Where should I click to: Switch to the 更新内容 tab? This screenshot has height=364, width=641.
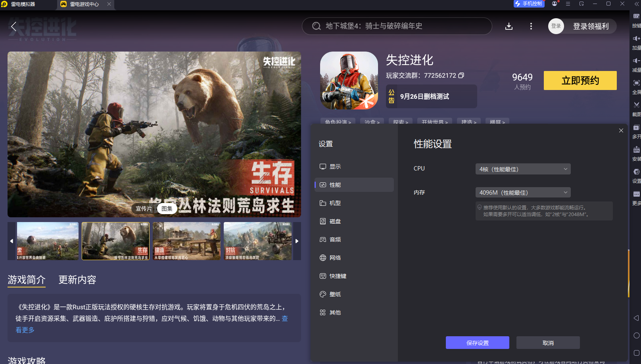click(x=77, y=280)
